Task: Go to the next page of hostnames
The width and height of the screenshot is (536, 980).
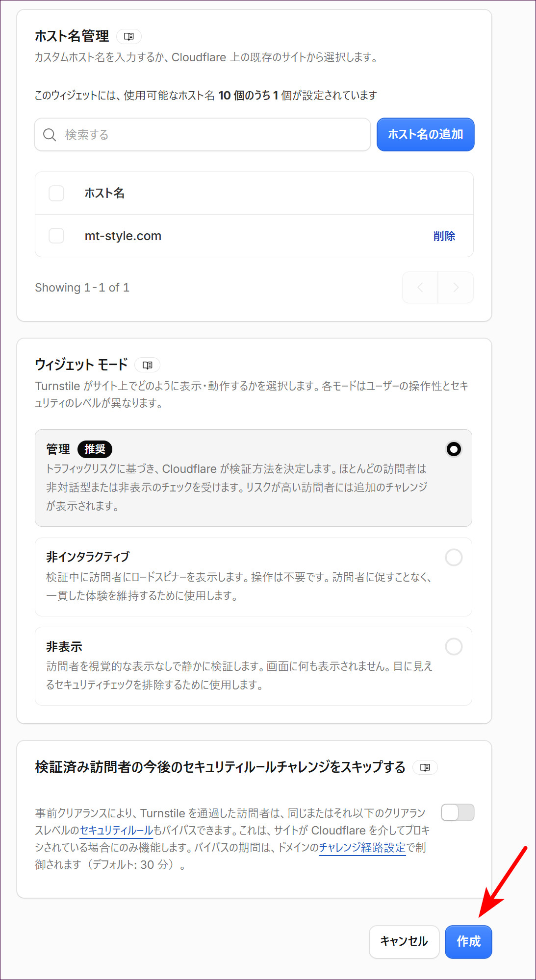Action: [x=456, y=288]
